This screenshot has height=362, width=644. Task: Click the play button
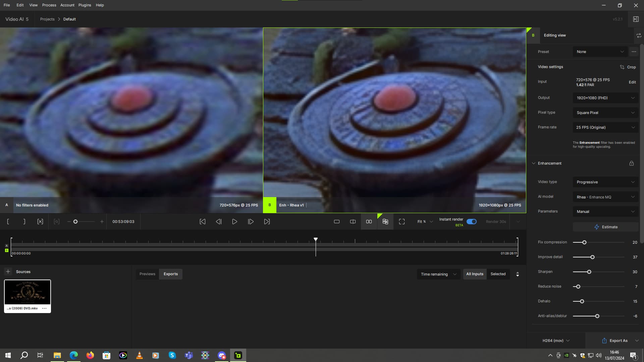point(235,222)
